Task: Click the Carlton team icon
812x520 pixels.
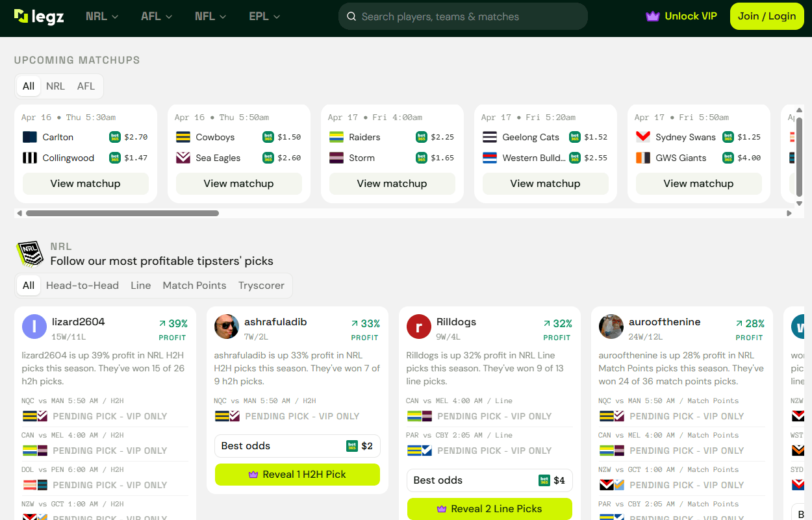Action: (x=30, y=137)
